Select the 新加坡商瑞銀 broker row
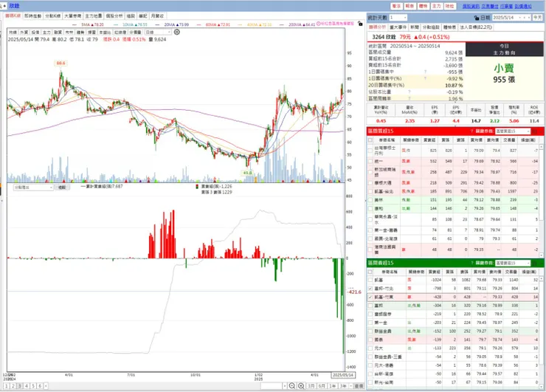 pos(453,172)
